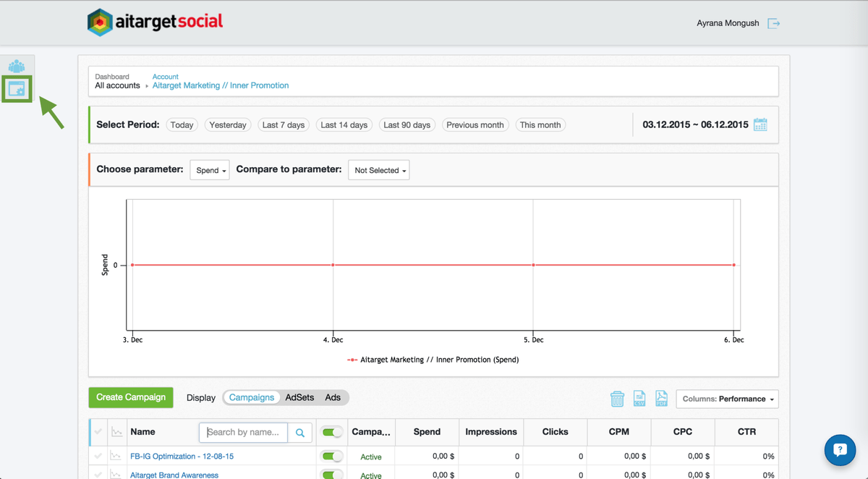Select the Yesterday period
The height and width of the screenshot is (479, 868).
(x=228, y=125)
